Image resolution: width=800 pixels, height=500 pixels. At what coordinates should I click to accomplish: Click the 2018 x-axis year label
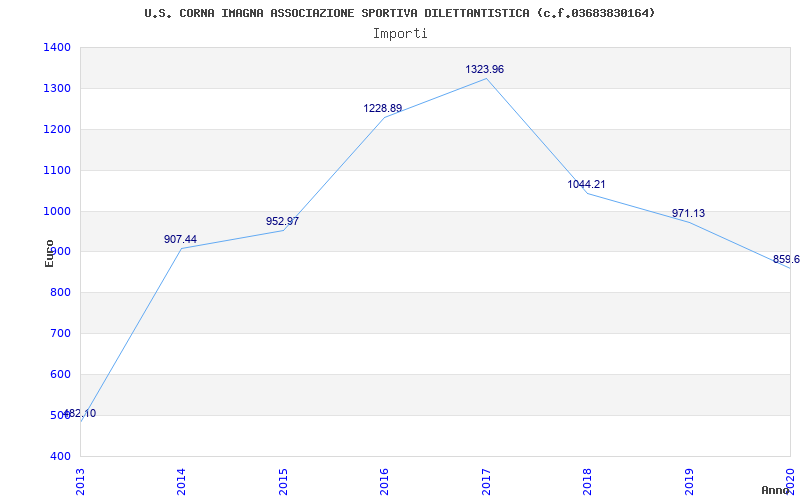point(587,482)
